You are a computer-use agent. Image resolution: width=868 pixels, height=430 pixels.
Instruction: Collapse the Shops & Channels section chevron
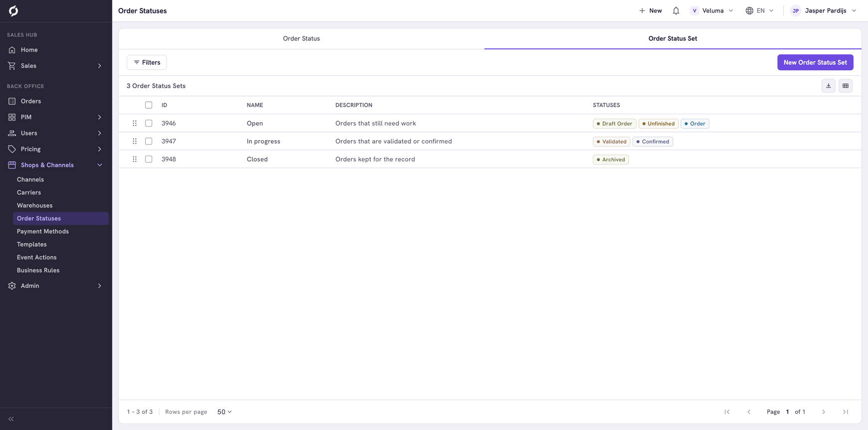click(100, 165)
